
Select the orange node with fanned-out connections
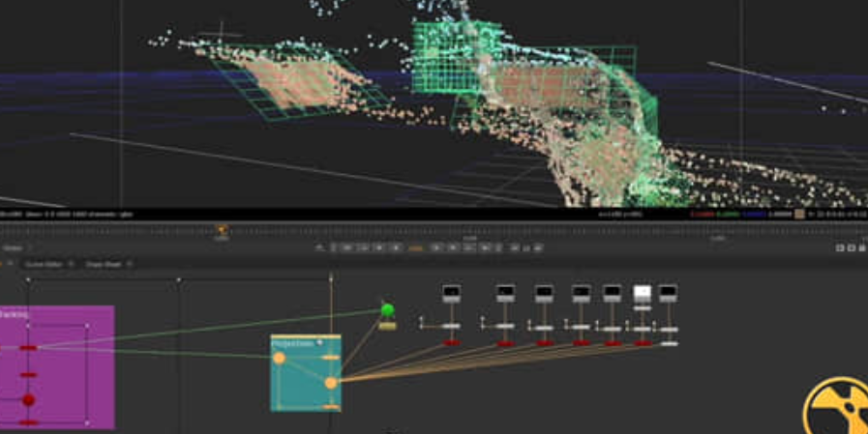pyautogui.click(x=331, y=383)
